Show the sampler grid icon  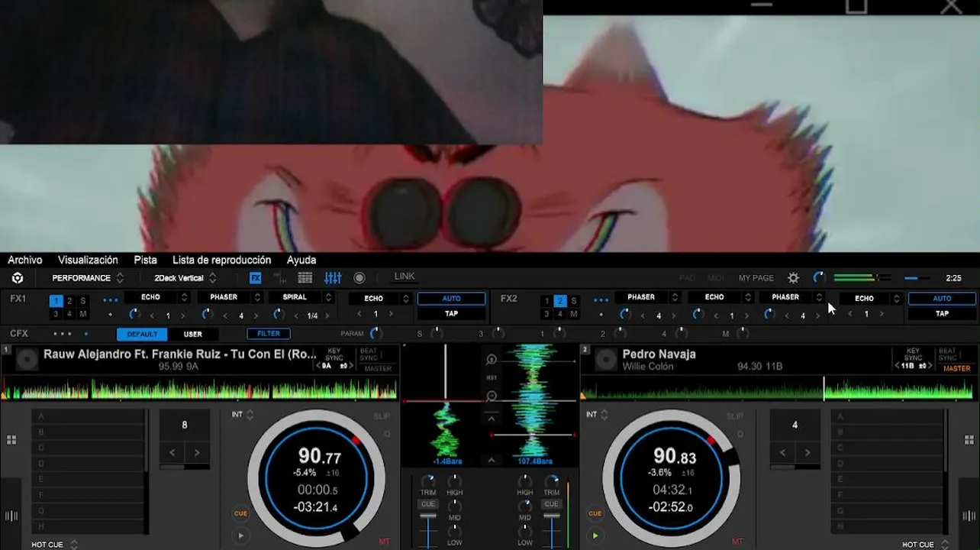(x=305, y=278)
